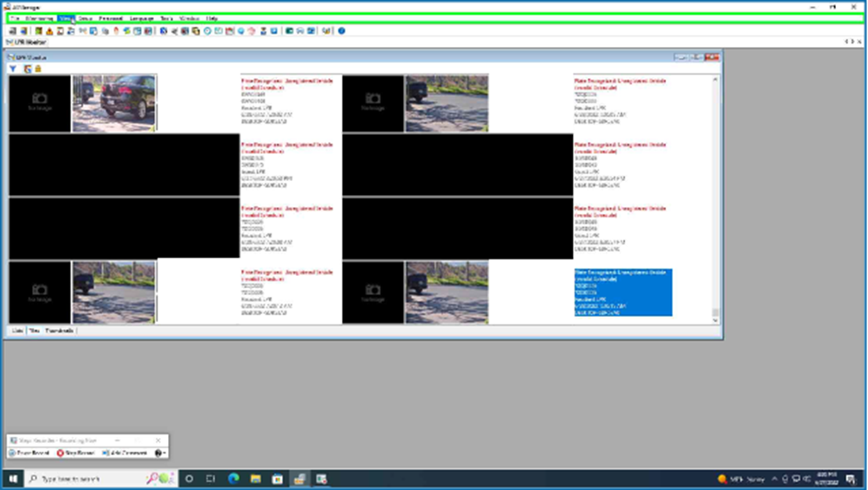Viewport: 868px width, 490px height.
Task: Expand the Steps Recorder help dropdown arrow
Action: [x=161, y=453]
